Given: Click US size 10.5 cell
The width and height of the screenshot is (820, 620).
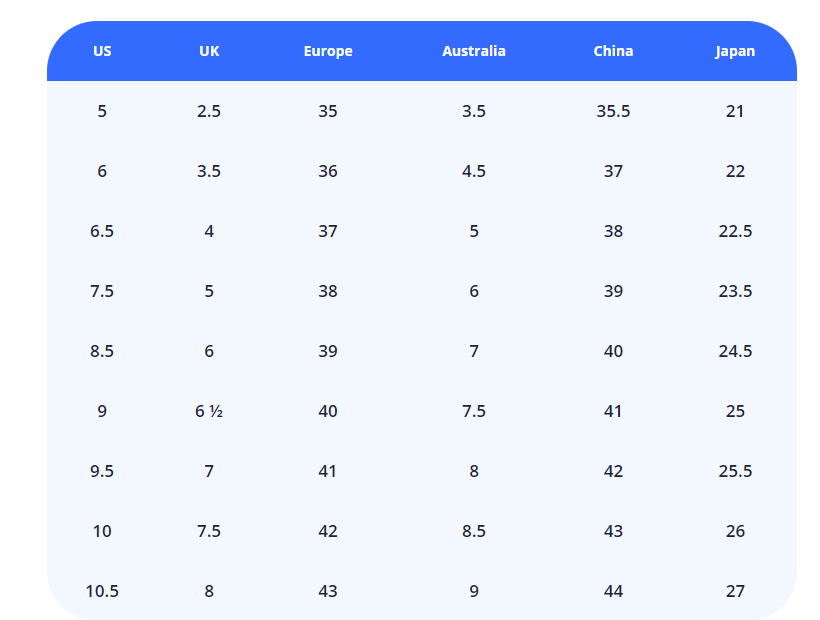Looking at the screenshot, I should [102, 591].
